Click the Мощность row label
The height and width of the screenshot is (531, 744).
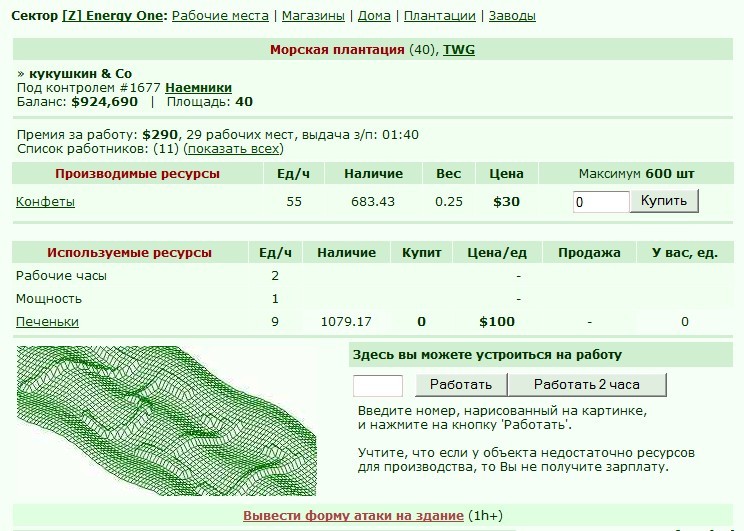49,299
